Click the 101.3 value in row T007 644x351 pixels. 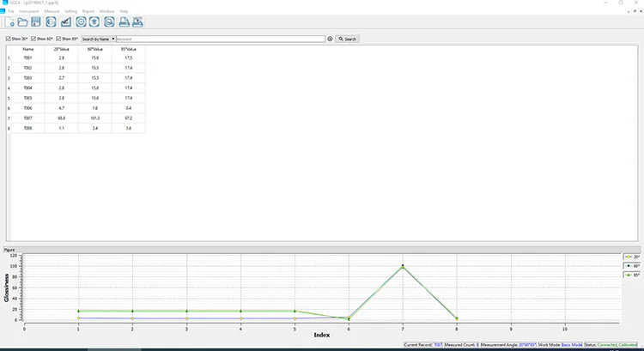tap(94, 118)
